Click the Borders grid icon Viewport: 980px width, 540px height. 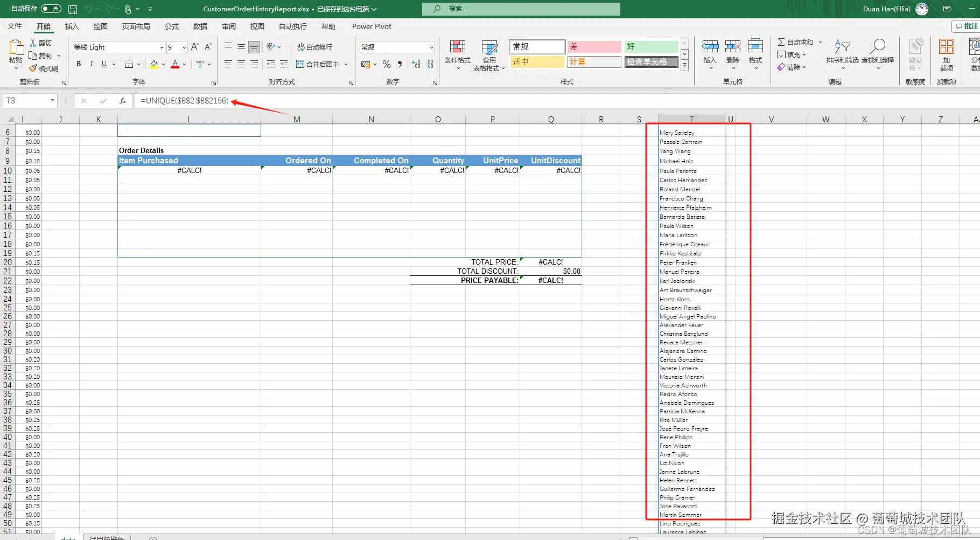129,64
